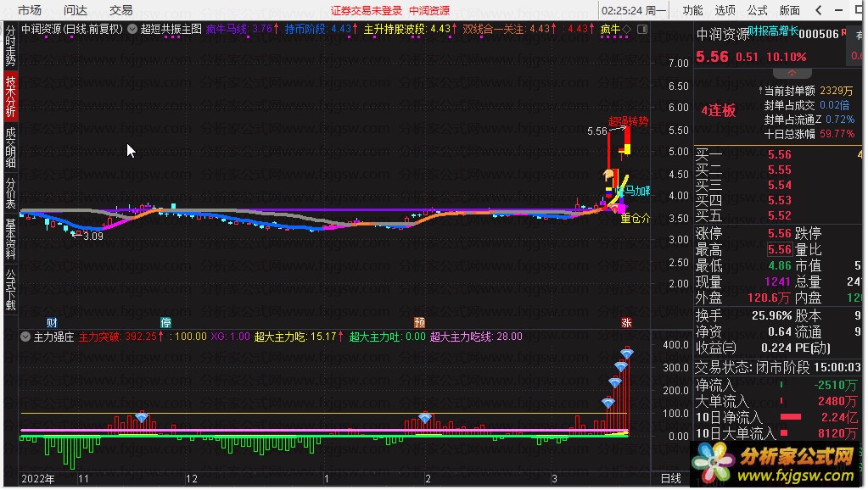
Task: Select the 技术分析 sidebar tab
Action: (10, 97)
